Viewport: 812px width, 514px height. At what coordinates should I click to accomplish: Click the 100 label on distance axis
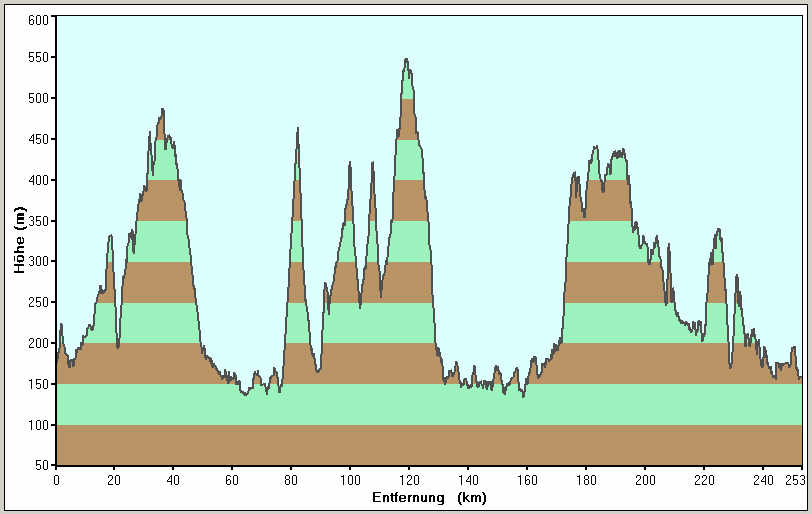pos(350,479)
